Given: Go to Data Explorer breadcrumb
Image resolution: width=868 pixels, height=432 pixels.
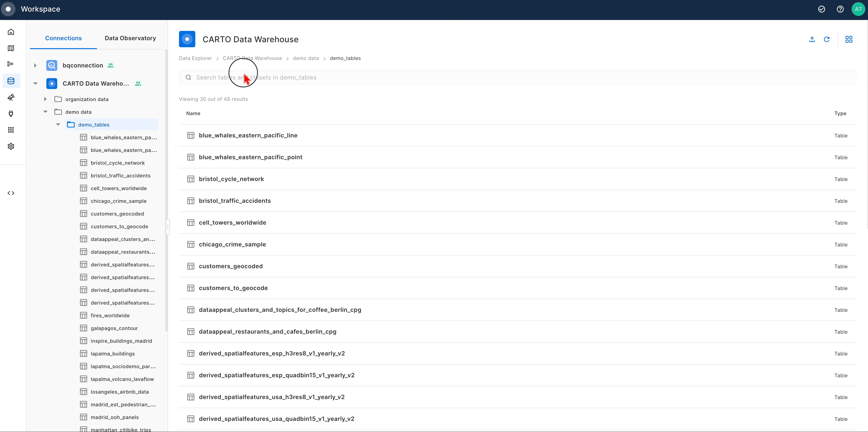Looking at the screenshot, I should (196, 58).
